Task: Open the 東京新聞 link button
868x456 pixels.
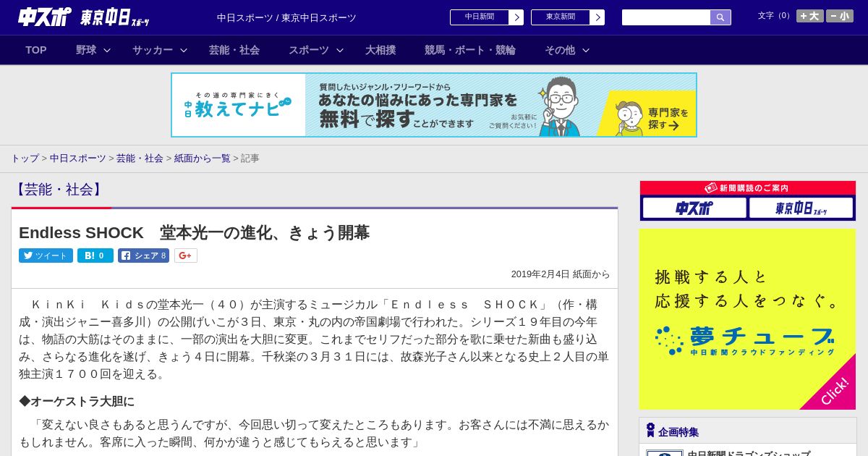Action: click(x=560, y=17)
